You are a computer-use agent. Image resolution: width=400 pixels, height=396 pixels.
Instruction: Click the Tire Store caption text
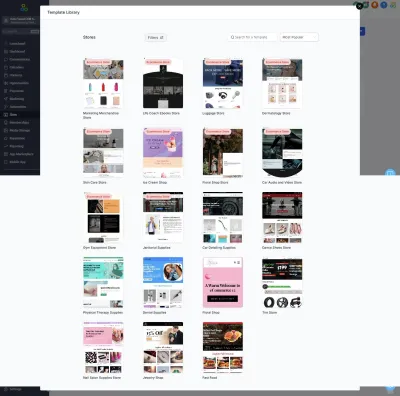(269, 313)
